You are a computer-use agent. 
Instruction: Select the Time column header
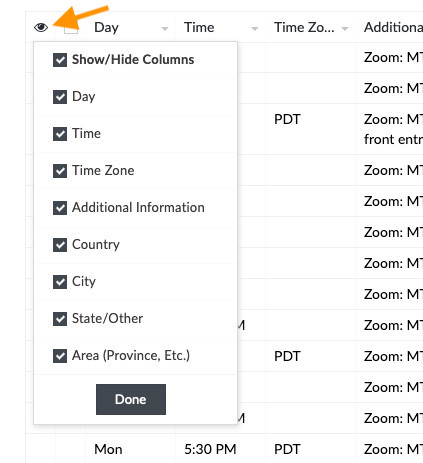[199, 27]
